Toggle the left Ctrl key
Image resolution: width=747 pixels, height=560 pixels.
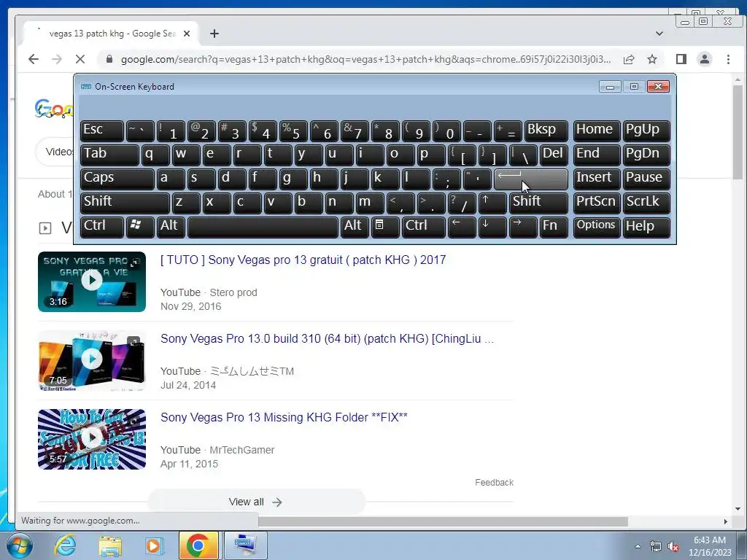(102, 227)
